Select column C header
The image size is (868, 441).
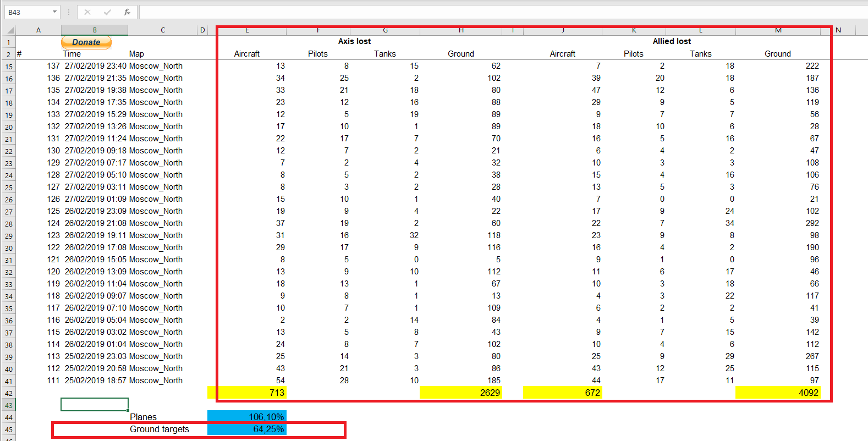[163, 30]
